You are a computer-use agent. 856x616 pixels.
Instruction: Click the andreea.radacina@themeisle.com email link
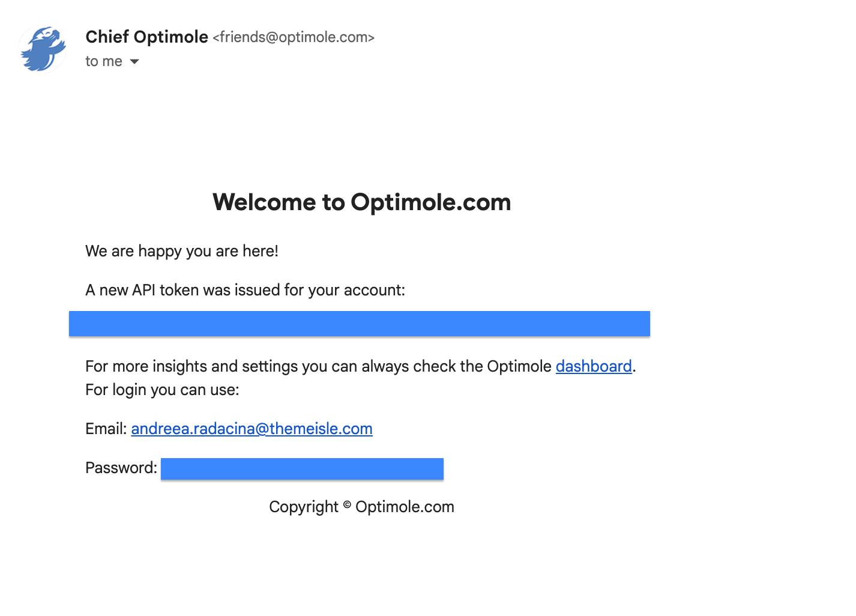pos(252,429)
